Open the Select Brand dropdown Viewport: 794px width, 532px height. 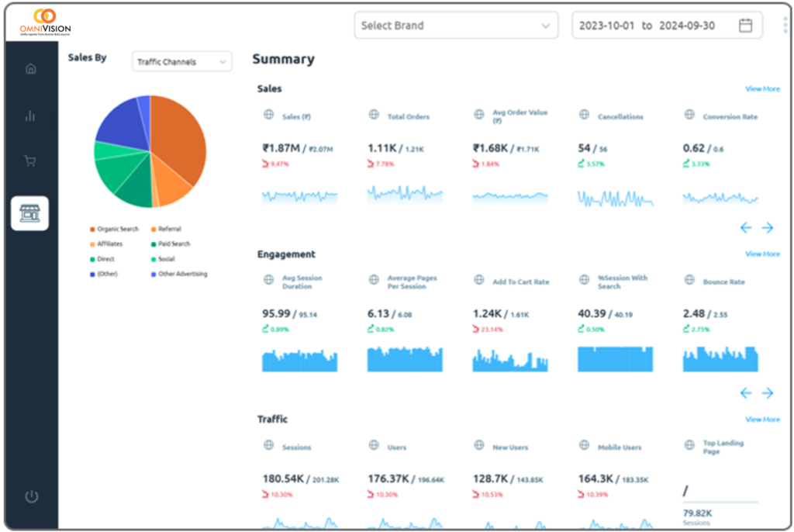(x=455, y=26)
